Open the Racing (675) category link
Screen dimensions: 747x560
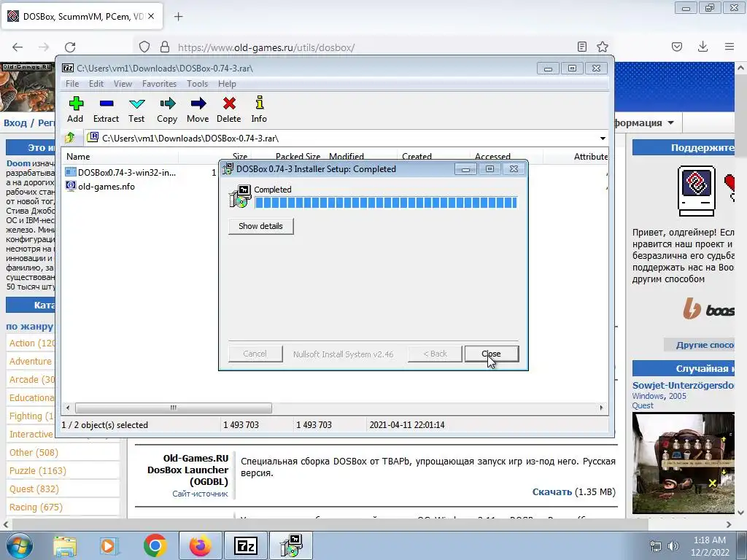coord(36,507)
